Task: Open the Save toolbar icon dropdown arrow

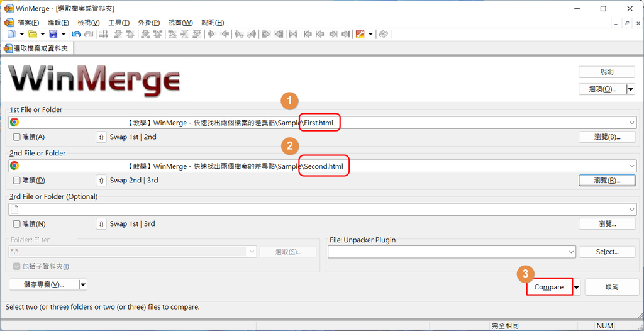Action: pos(64,34)
